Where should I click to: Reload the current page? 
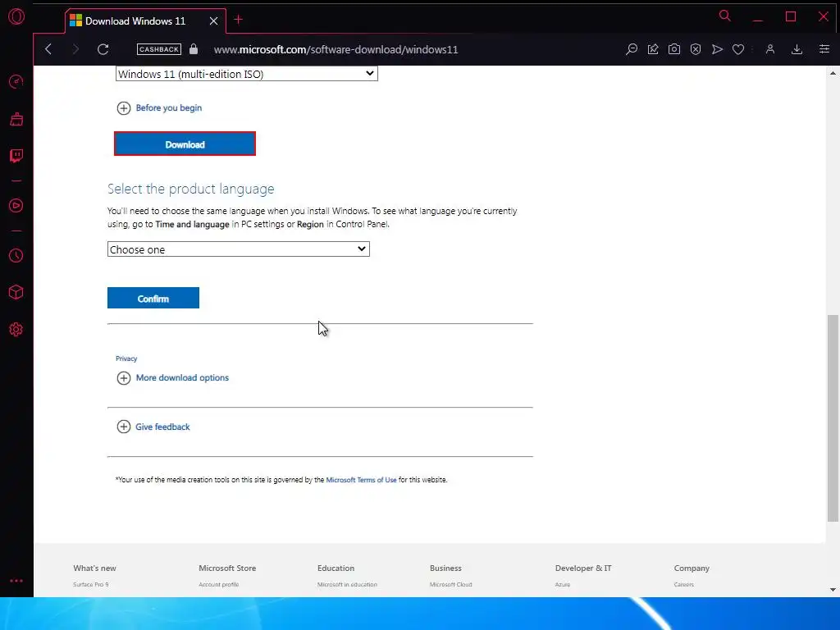[x=103, y=49]
